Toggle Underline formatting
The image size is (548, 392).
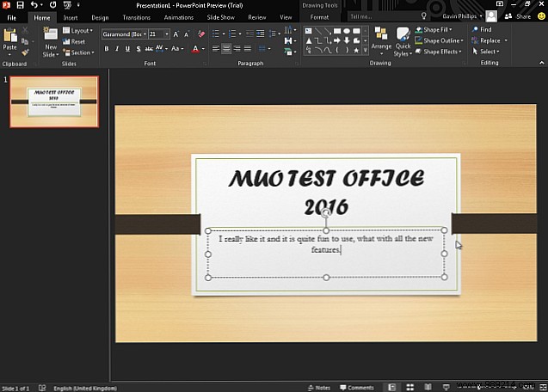(127, 49)
